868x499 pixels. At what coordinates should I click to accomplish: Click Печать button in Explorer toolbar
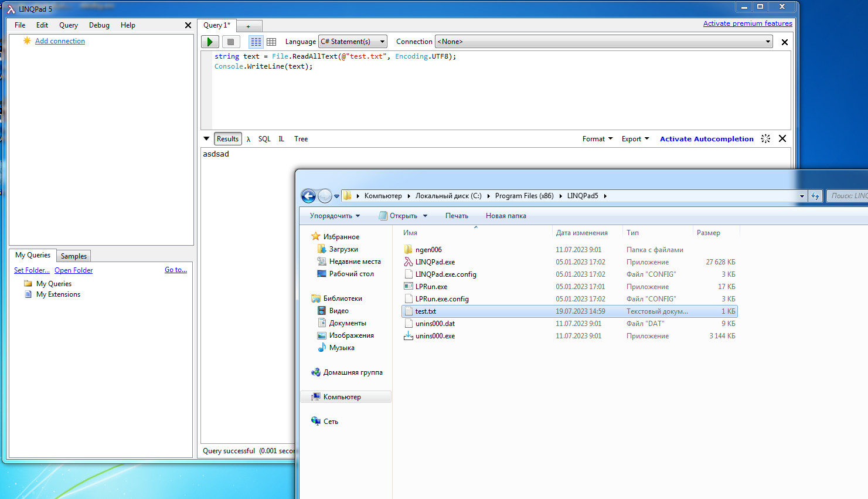pyautogui.click(x=457, y=216)
